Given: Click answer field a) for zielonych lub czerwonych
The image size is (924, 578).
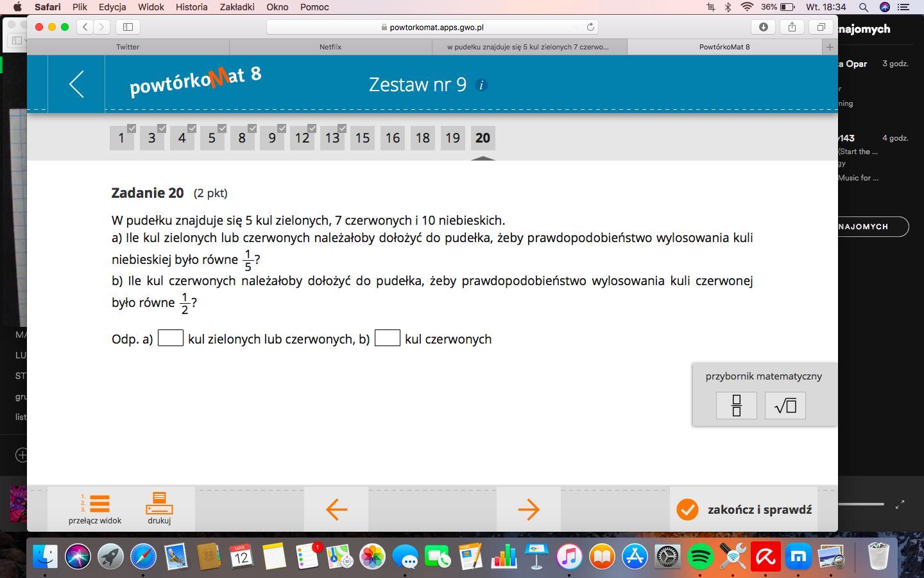Looking at the screenshot, I should click(171, 338).
